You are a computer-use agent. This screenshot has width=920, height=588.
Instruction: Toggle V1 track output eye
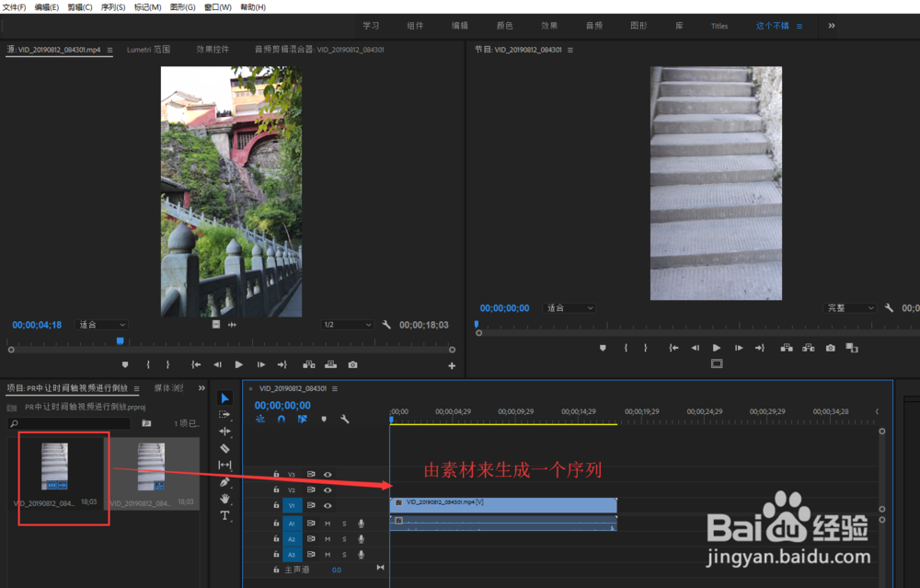tap(328, 505)
